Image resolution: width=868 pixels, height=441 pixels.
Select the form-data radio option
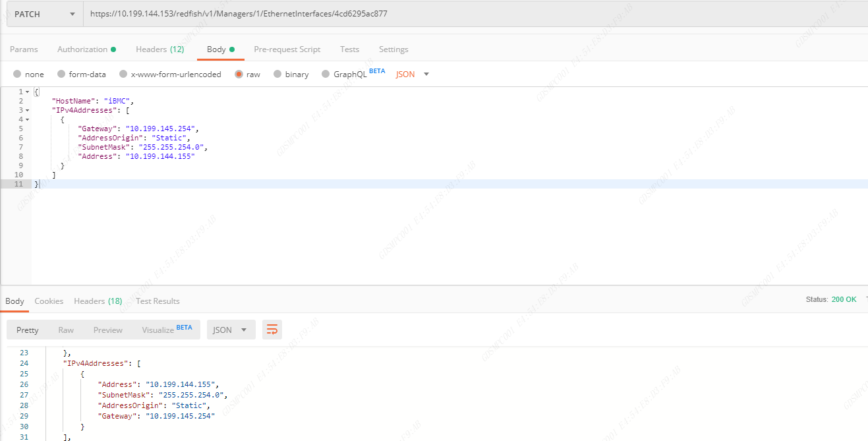click(61, 74)
